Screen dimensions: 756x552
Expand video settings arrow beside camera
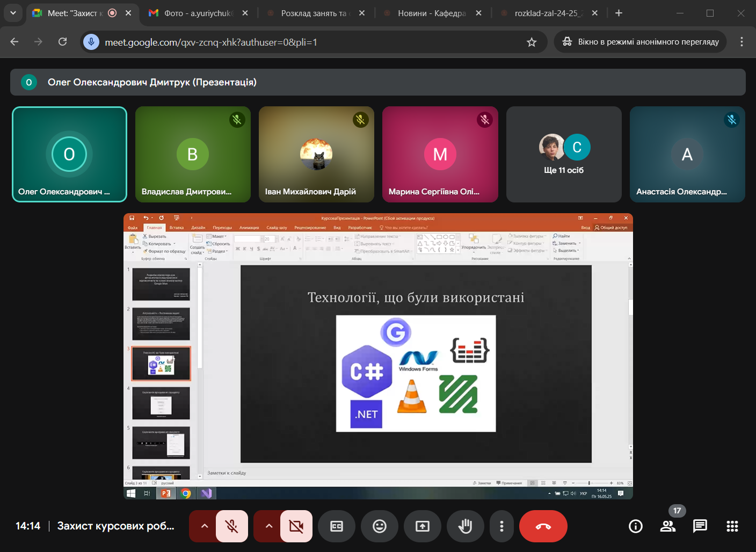click(268, 526)
